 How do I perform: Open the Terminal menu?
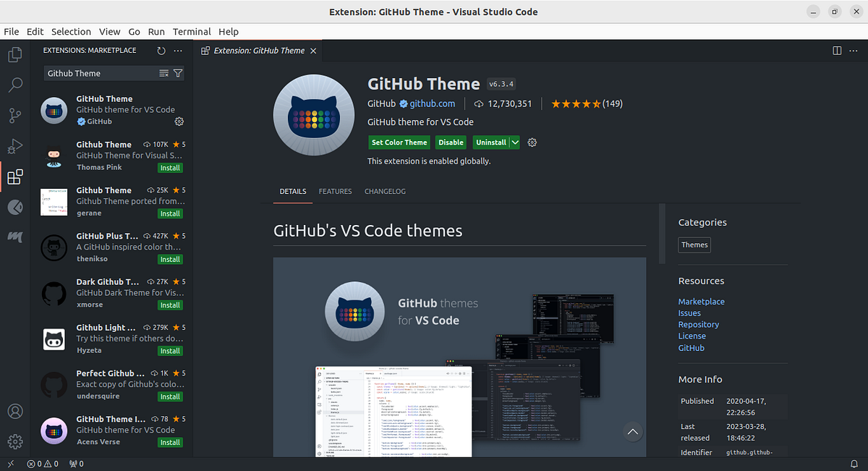click(192, 31)
